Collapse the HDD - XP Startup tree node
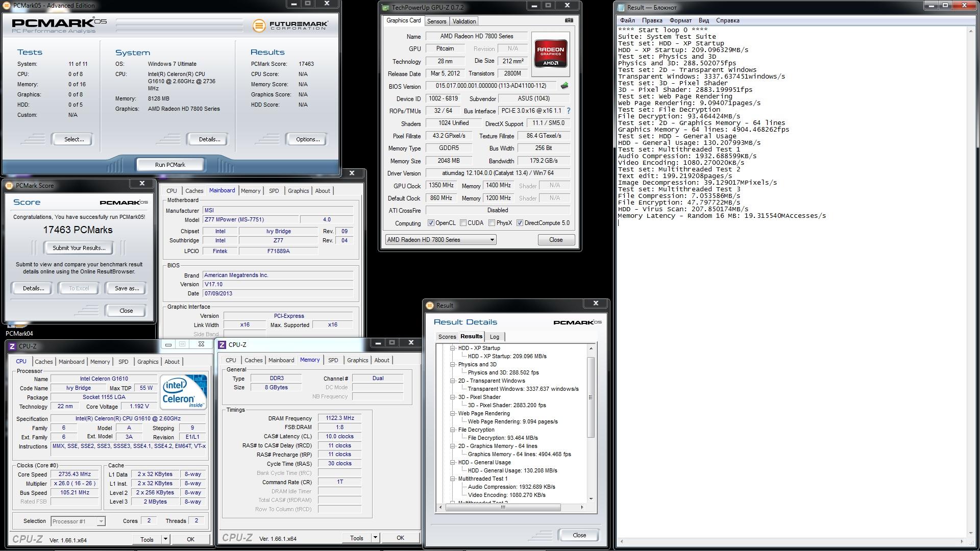This screenshot has width=980, height=551. tap(452, 348)
